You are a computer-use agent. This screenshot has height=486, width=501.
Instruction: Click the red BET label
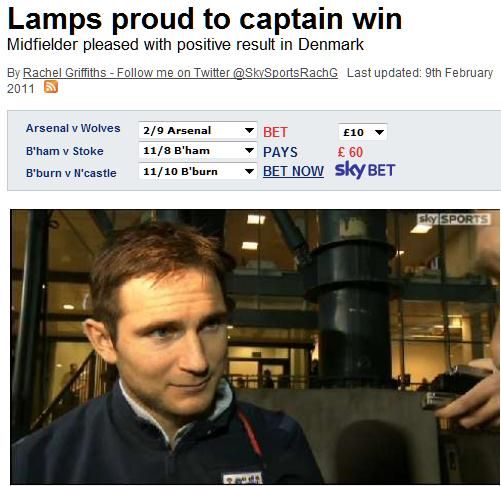point(275,132)
